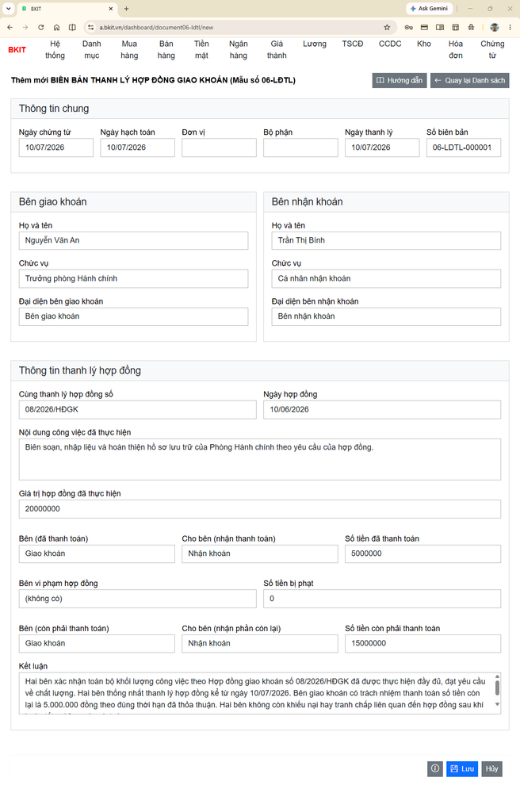Go to the browser home page icon
The height and width of the screenshot is (812, 520).
click(56, 28)
